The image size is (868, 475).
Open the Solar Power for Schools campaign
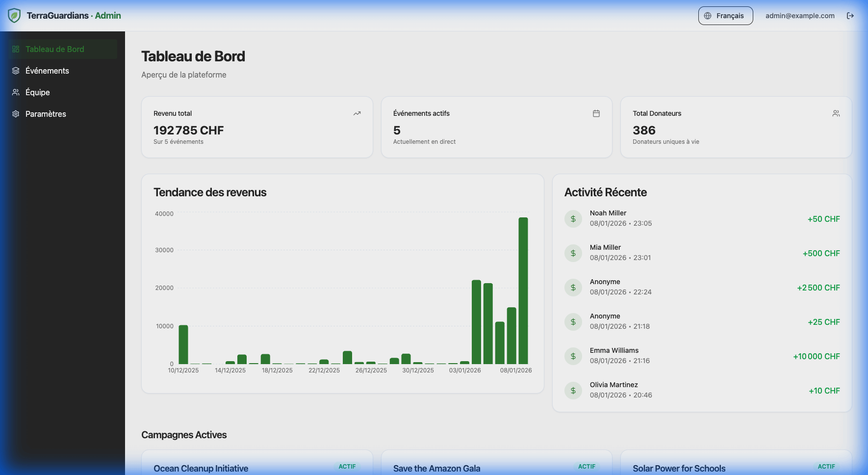[679, 468]
